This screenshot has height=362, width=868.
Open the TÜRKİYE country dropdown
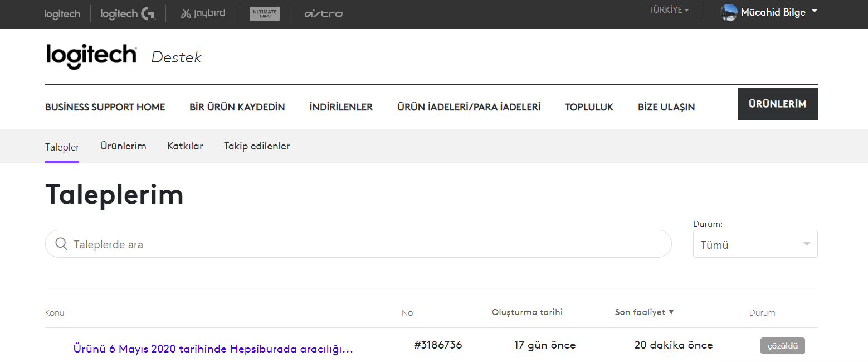pyautogui.click(x=669, y=10)
